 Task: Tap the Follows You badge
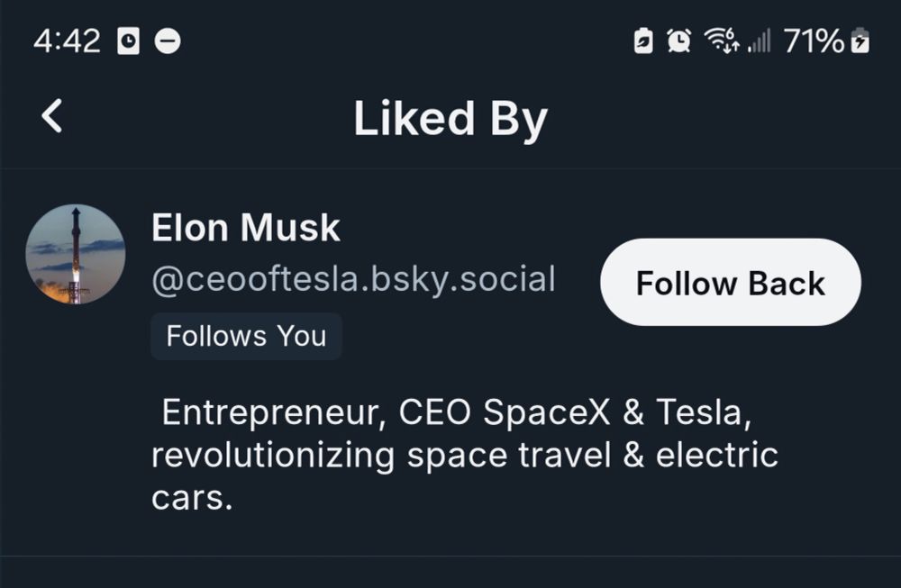click(x=246, y=336)
